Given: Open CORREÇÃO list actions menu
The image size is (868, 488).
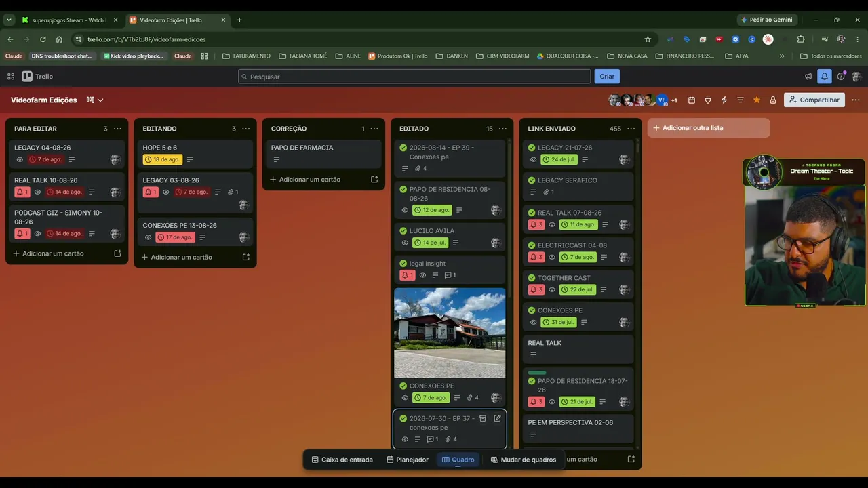Looking at the screenshot, I should coord(374,129).
